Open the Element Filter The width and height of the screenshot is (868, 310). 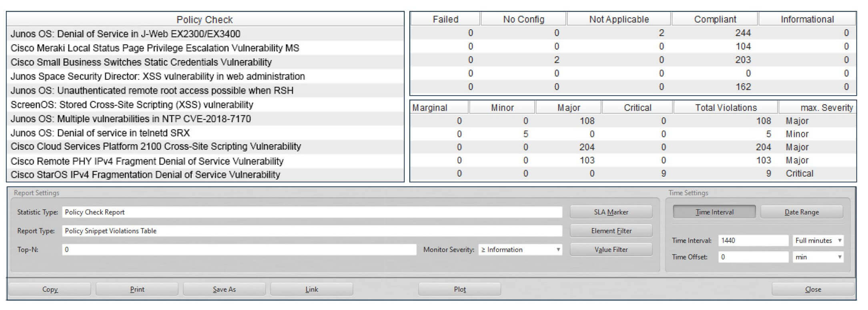click(x=611, y=231)
